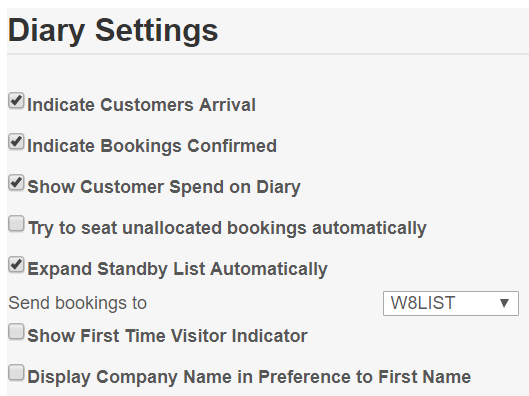Click the Show Customer Spend on Diary label

click(x=164, y=187)
